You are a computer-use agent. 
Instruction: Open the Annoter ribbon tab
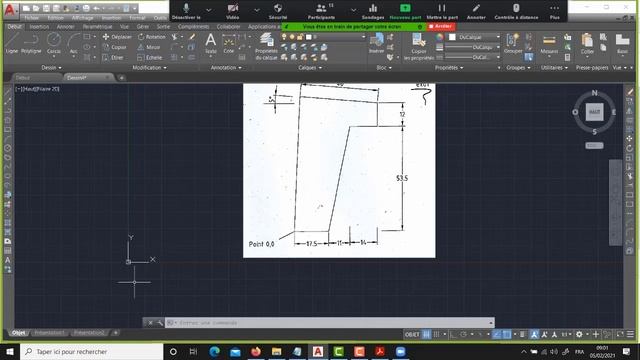pos(65,27)
